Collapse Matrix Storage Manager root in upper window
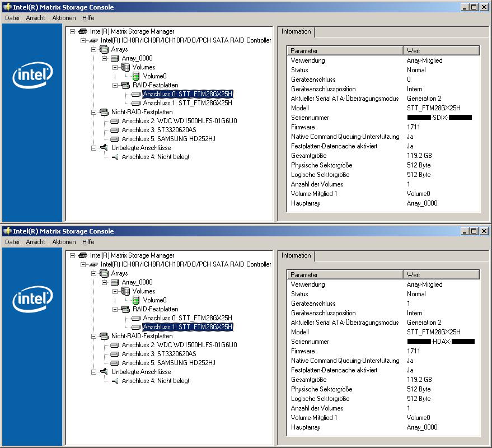492x448 pixels. click(72, 31)
